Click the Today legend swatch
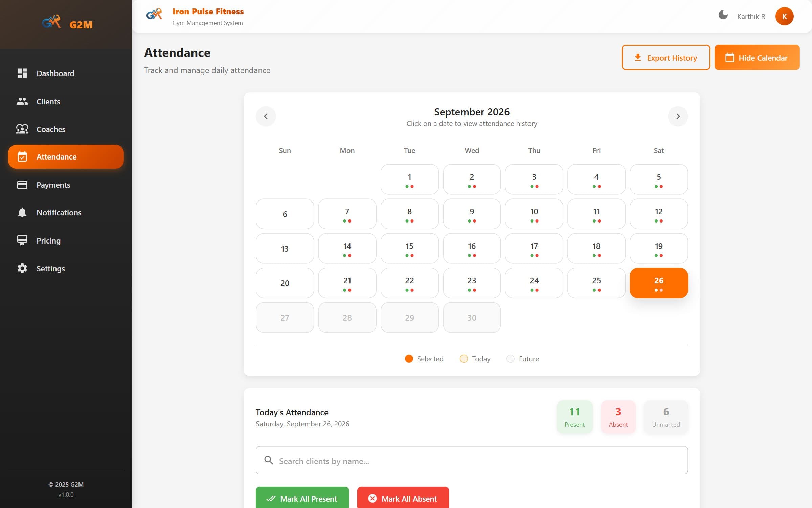 tap(464, 359)
